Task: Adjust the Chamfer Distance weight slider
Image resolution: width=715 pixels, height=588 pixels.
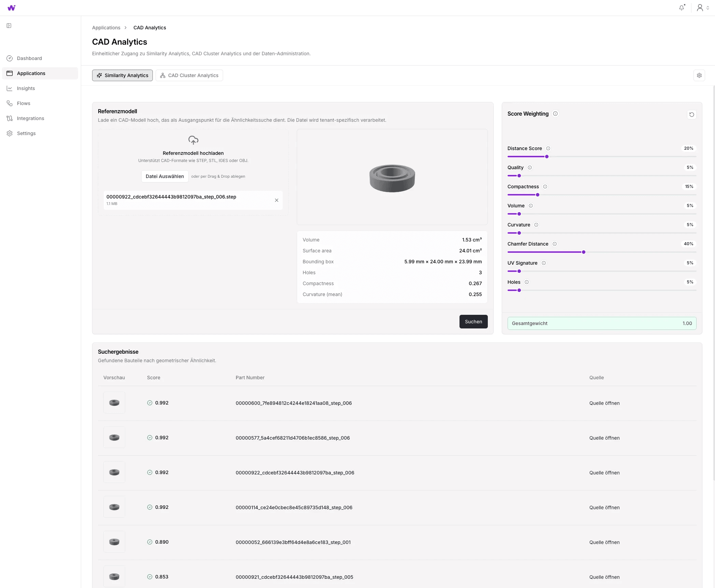Action: tap(584, 252)
